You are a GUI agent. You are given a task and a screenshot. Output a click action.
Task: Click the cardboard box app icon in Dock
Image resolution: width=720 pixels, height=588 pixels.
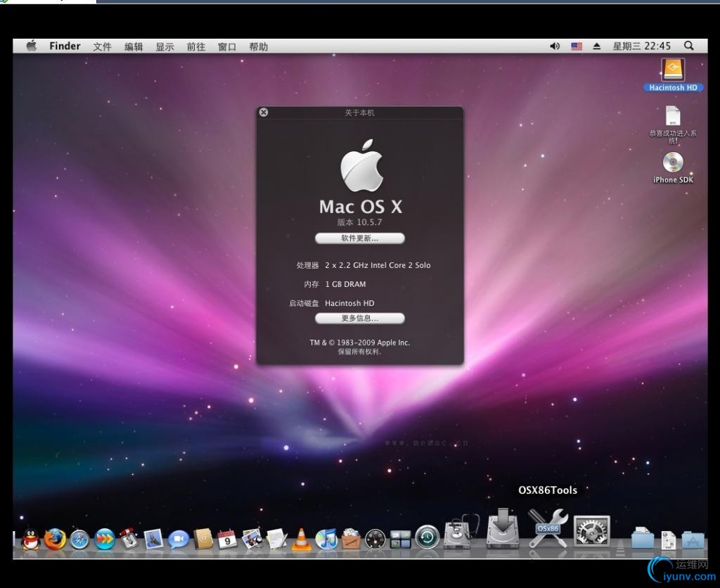pyautogui.click(x=351, y=539)
